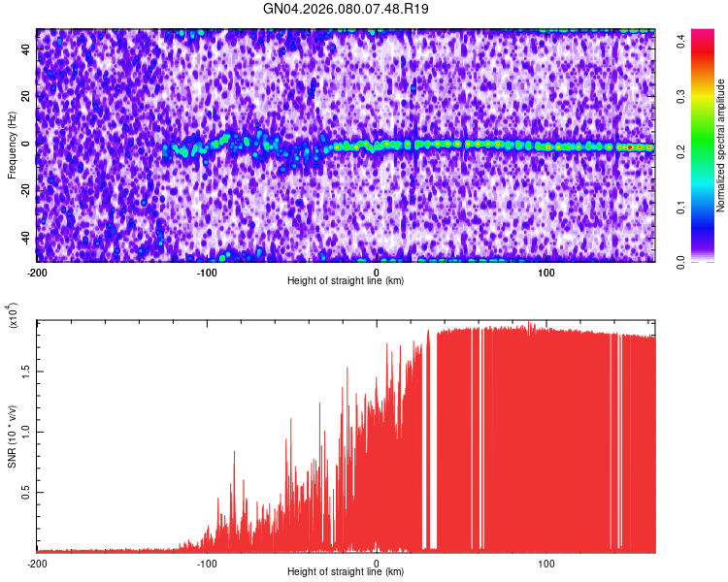Click the 40 tick on frequency axis
This screenshot has width=728, height=582.
pyautogui.click(x=27, y=49)
